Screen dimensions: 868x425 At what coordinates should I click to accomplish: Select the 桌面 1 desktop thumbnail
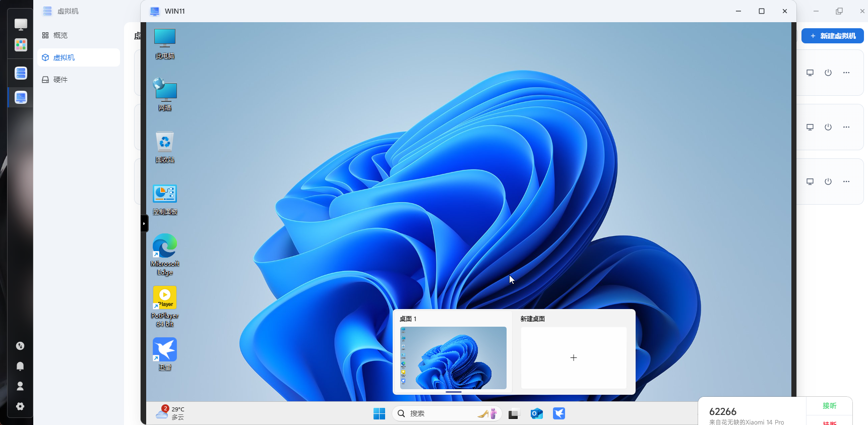pos(453,358)
